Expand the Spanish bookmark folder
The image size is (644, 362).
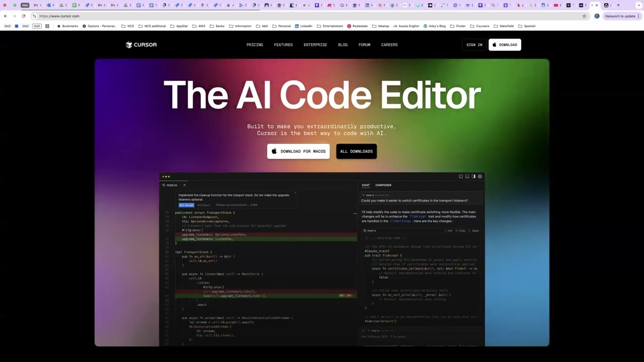(x=527, y=26)
